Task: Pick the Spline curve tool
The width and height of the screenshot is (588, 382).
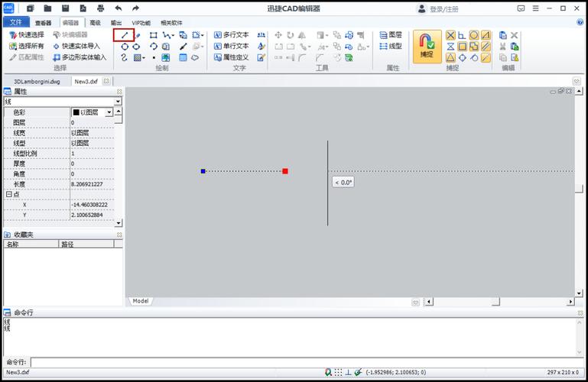Action: pyautogui.click(x=125, y=57)
